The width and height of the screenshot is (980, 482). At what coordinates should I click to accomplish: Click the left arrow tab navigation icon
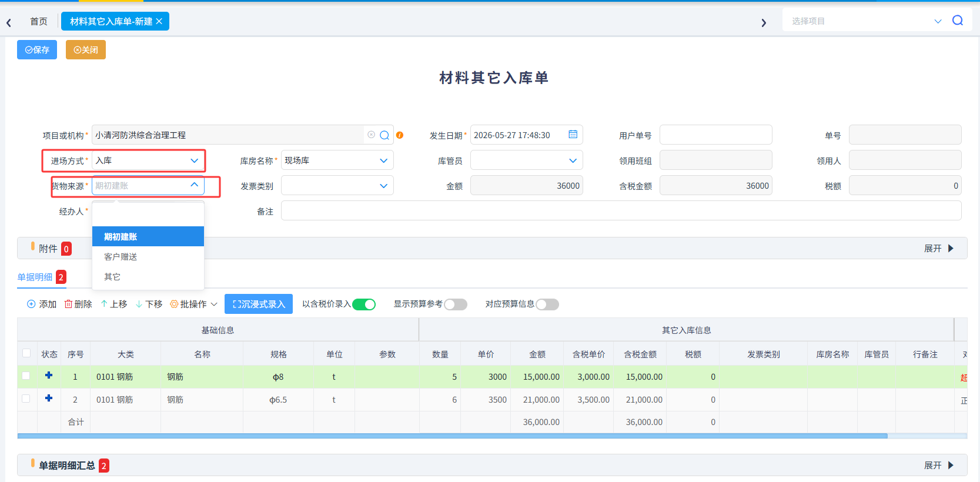coord(9,23)
